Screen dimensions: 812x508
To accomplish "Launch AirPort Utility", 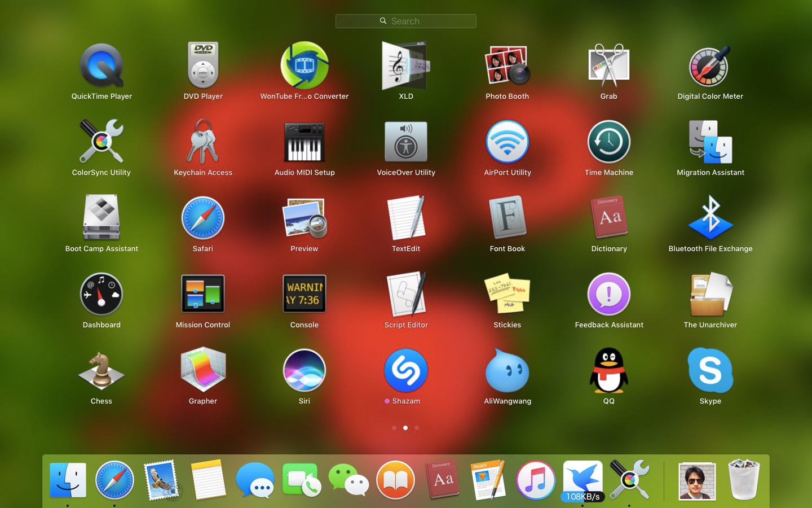I will click(507, 142).
